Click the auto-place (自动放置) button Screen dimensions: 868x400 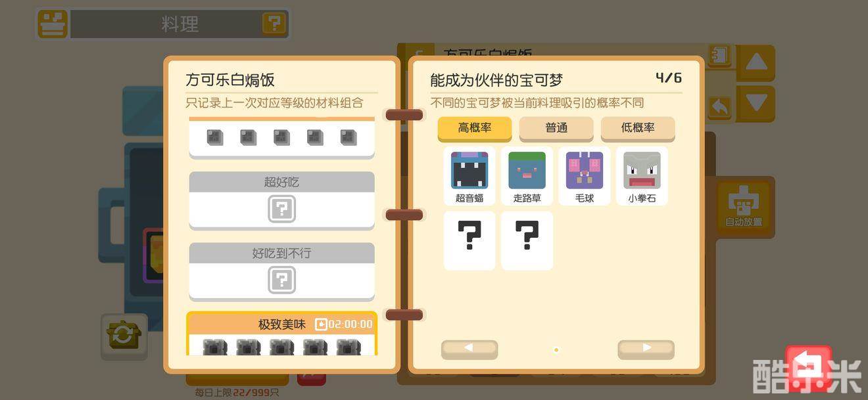tap(744, 206)
